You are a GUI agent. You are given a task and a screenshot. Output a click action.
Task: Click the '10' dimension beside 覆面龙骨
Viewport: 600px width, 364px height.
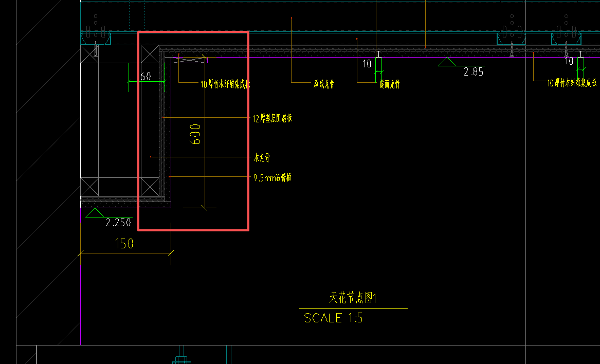(367, 64)
